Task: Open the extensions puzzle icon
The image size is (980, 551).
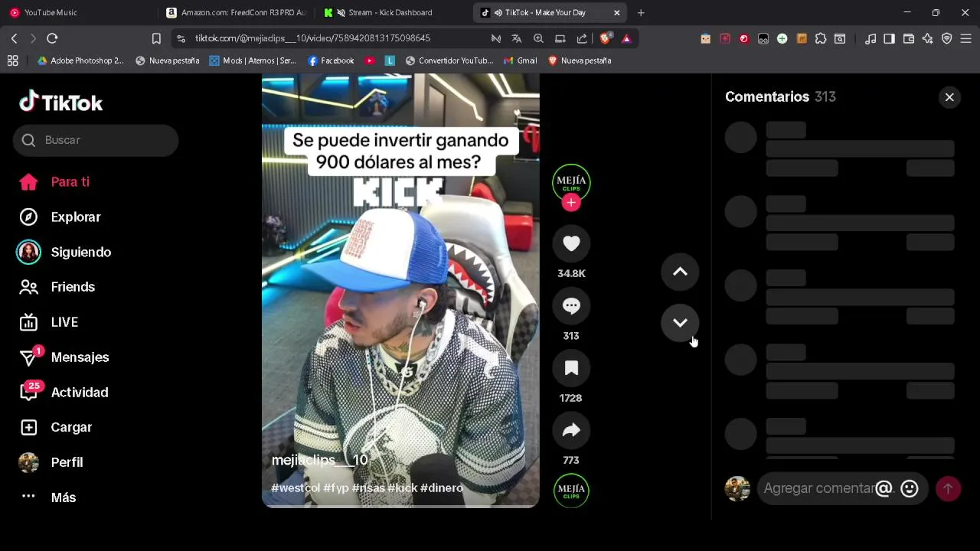Action: tap(821, 38)
